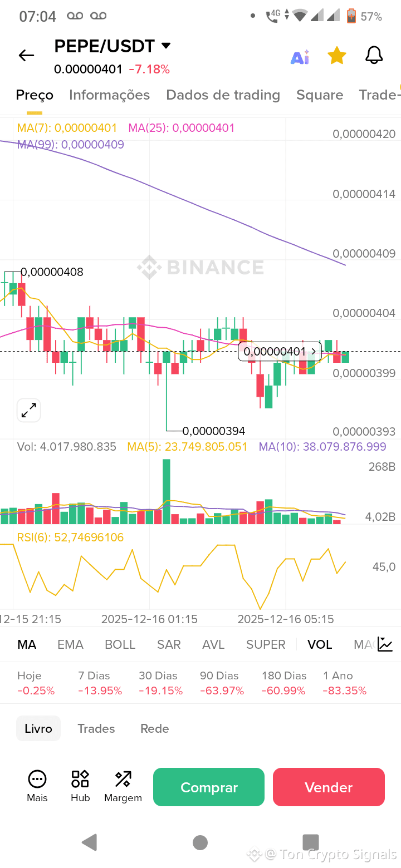Select the 30 Dias performance period

(x=161, y=683)
